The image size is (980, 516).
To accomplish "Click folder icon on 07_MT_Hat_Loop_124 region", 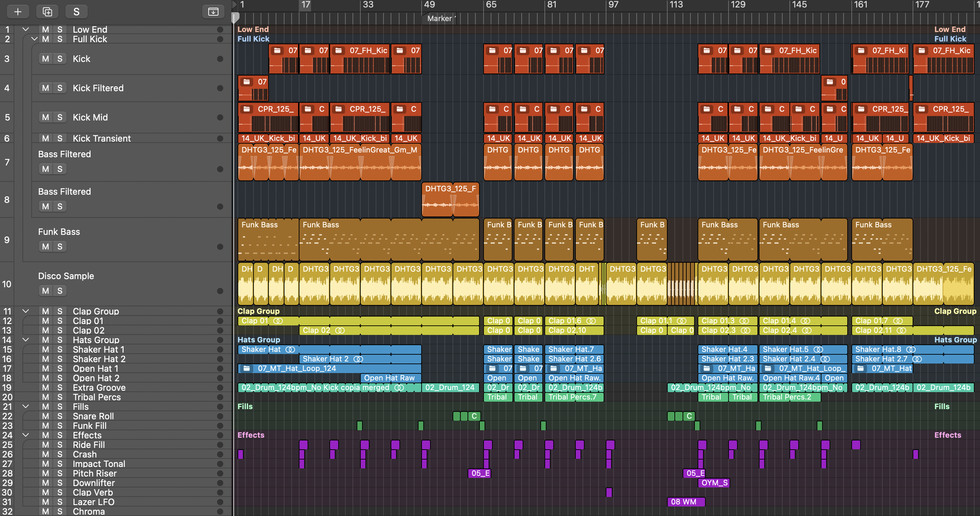I will [246, 368].
